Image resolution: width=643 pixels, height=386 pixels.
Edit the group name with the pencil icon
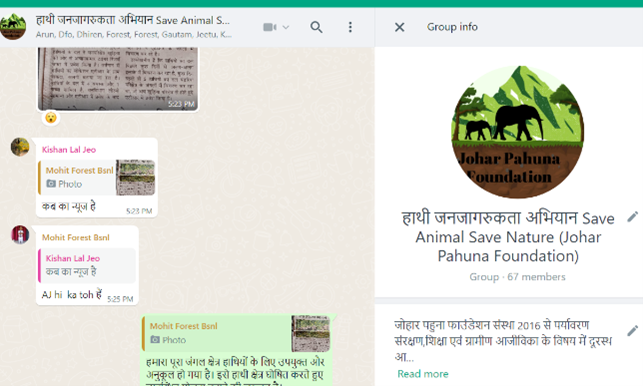pyautogui.click(x=632, y=217)
